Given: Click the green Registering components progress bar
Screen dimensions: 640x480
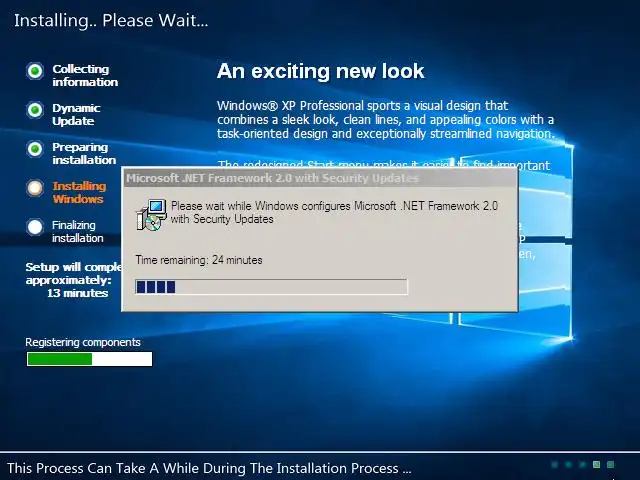Looking at the screenshot, I should (x=89, y=359).
